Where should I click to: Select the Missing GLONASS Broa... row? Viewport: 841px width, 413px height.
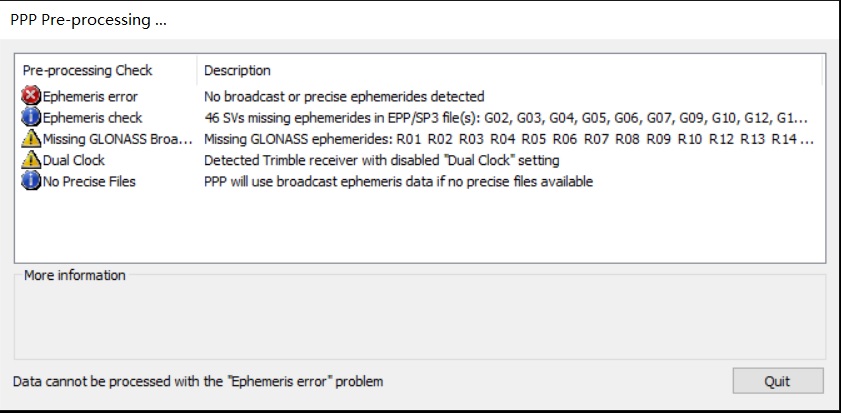(117, 139)
